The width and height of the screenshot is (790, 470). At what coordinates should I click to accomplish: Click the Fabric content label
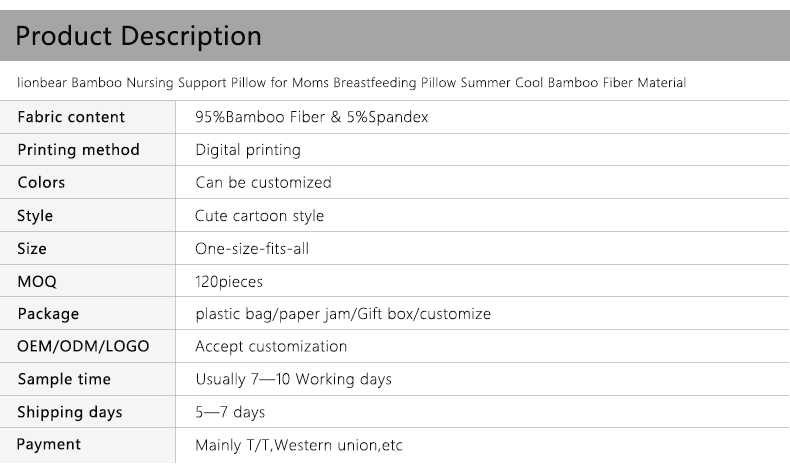point(71,117)
